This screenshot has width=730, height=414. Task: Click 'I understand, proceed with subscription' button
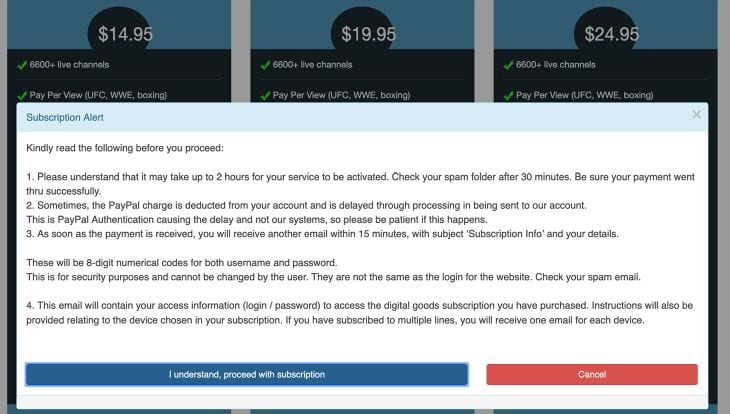tap(247, 374)
